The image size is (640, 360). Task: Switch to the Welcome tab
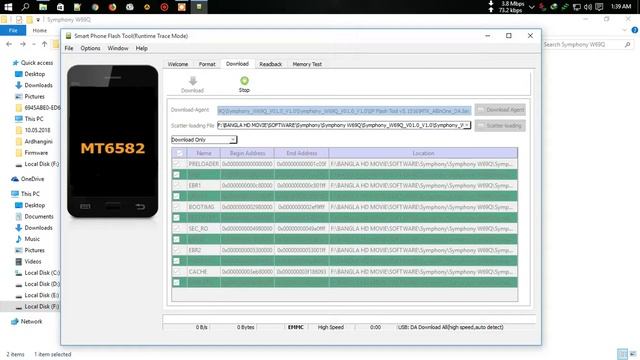point(178,64)
